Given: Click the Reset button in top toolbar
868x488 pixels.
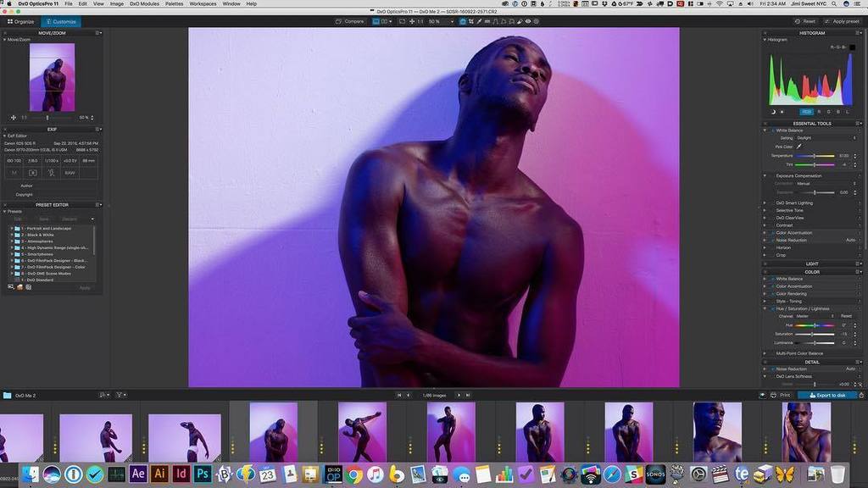Looking at the screenshot, I should tap(805, 21).
